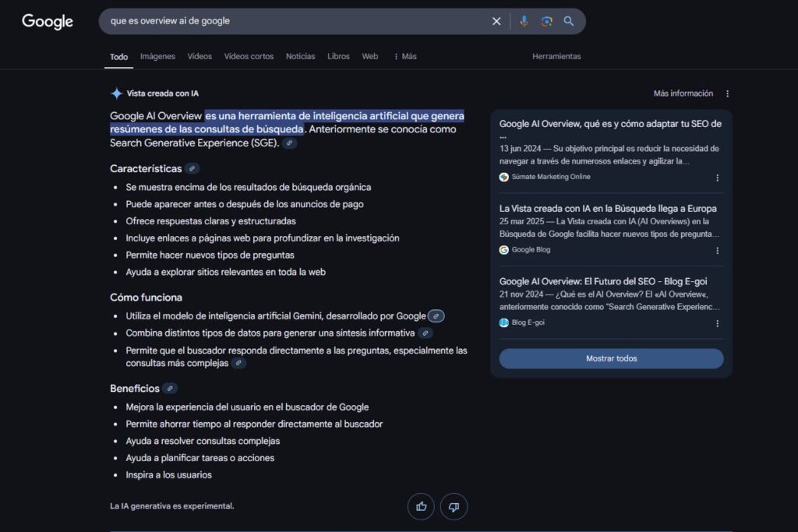This screenshot has height=532, width=798.
Task: Click bullet Ayuda a resolver consultas complejas
Action: (203, 441)
